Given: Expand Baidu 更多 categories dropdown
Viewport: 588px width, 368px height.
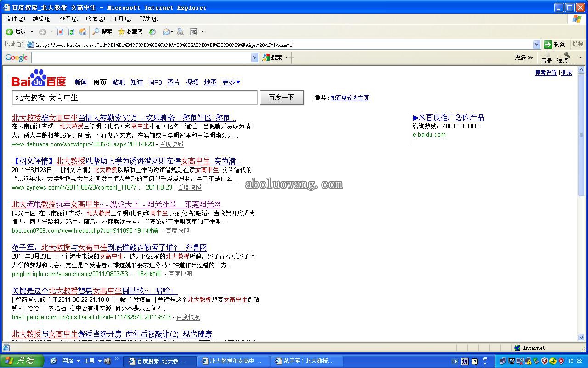Looking at the screenshot, I should click(x=232, y=82).
